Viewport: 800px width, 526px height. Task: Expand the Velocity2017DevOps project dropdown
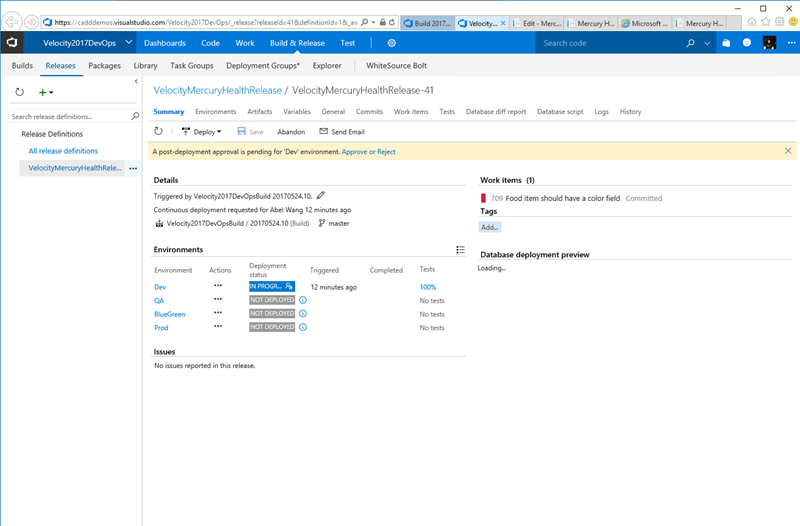click(129, 42)
